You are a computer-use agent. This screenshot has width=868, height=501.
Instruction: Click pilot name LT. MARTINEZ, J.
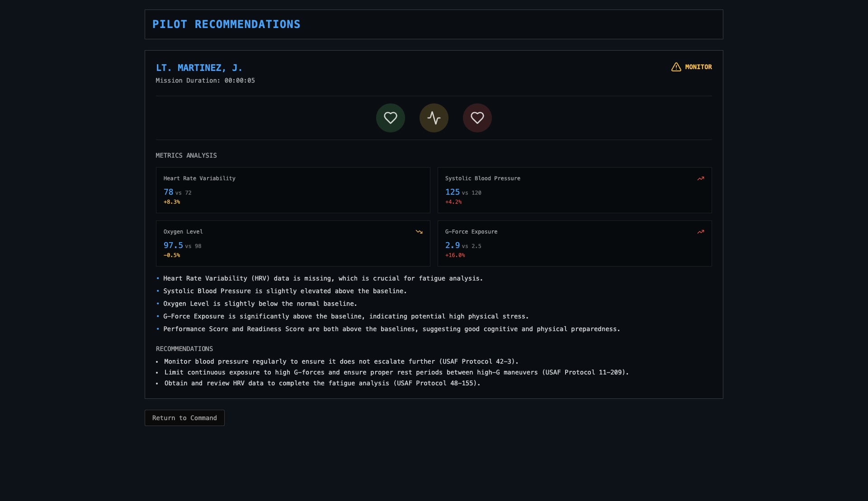(199, 68)
